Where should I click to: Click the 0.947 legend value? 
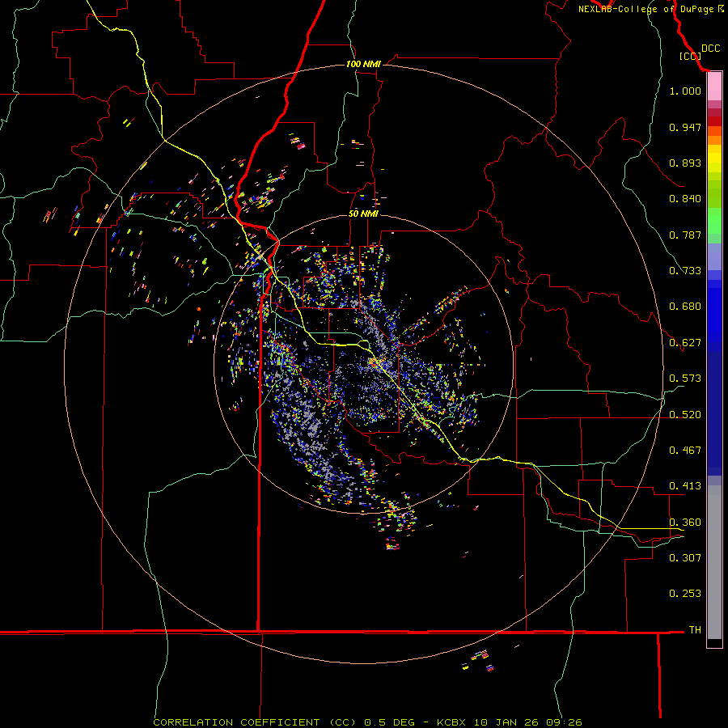(x=685, y=127)
